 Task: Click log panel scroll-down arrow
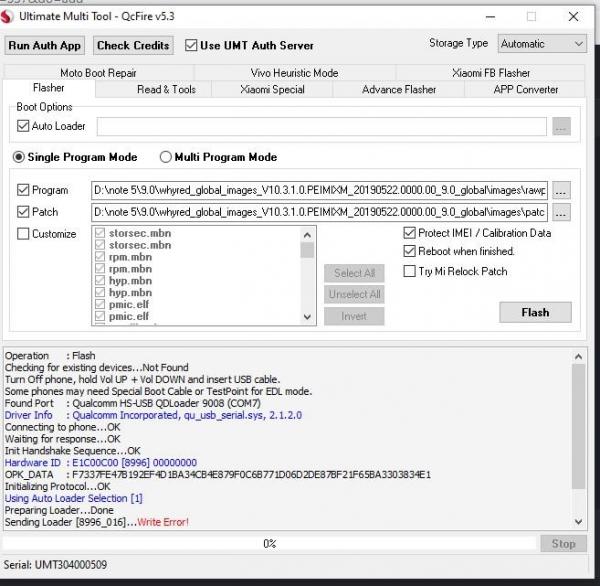(x=578, y=521)
